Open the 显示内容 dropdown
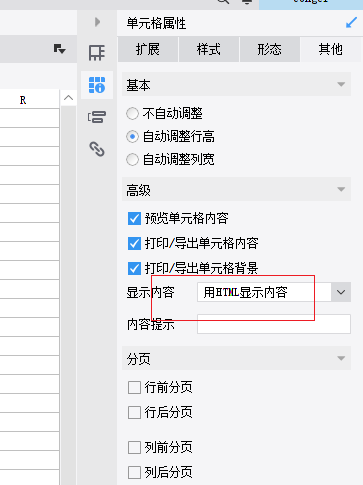 pos(274,292)
